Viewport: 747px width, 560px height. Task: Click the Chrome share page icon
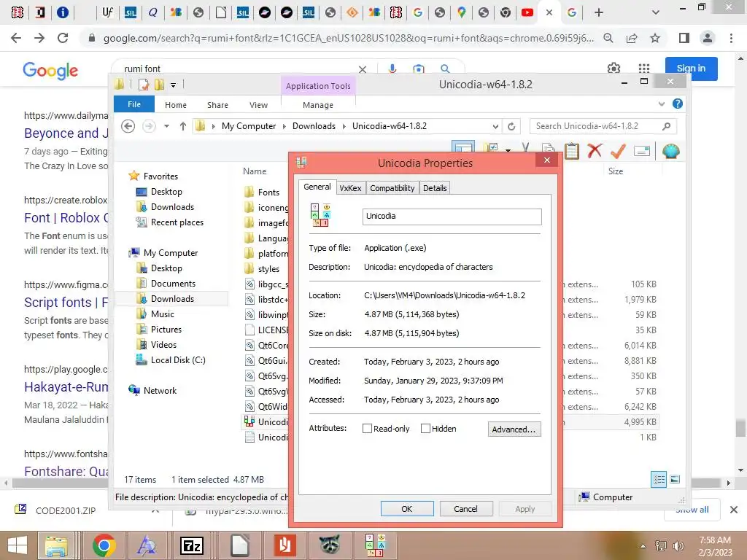tap(632, 38)
